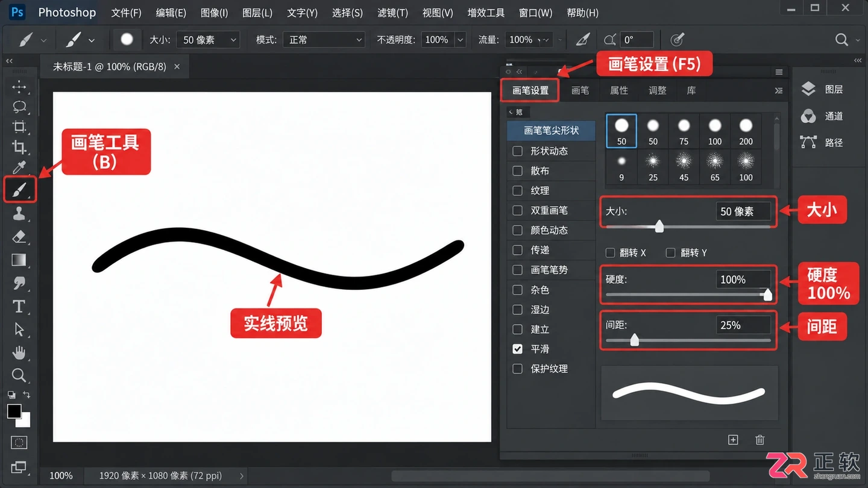Select the Path Selection arrow tool
Viewport: 868px width, 488px height.
click(19, 329)
